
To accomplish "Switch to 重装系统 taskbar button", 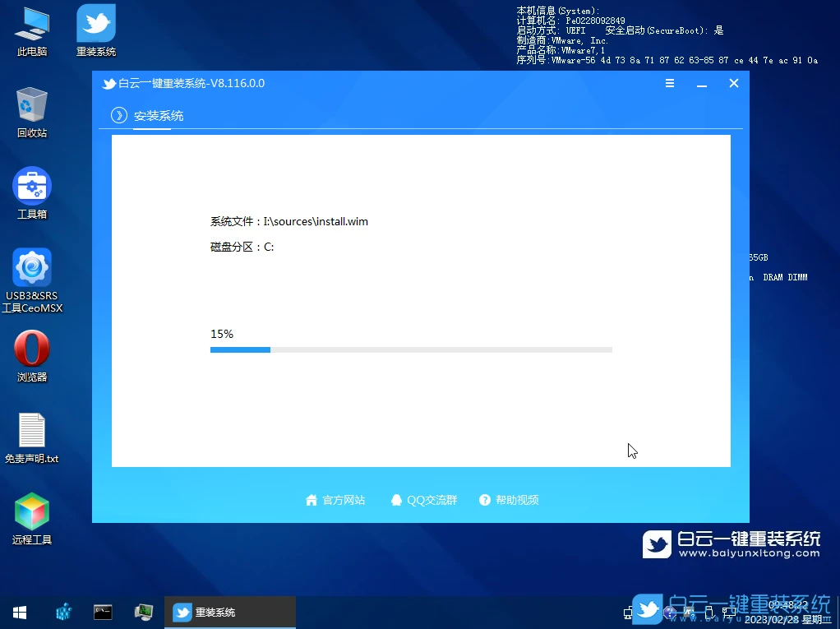I will tap(230, 613).
